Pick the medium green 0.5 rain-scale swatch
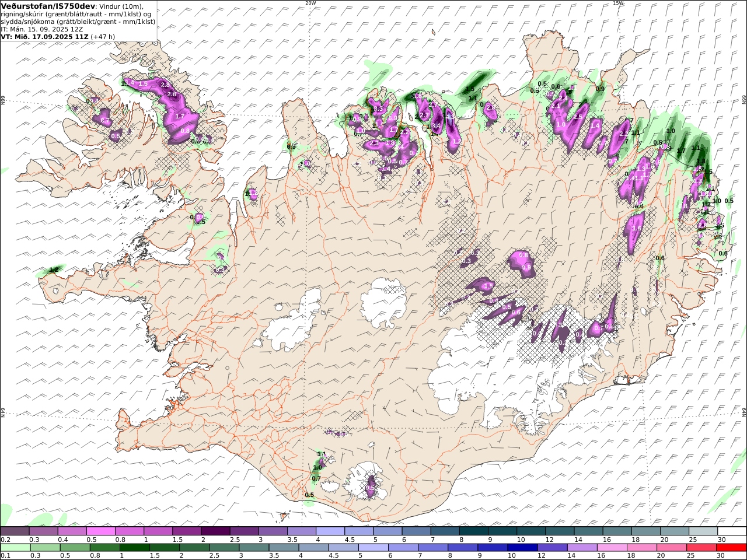The image size is (747, 560). click(x=75, y=548)
